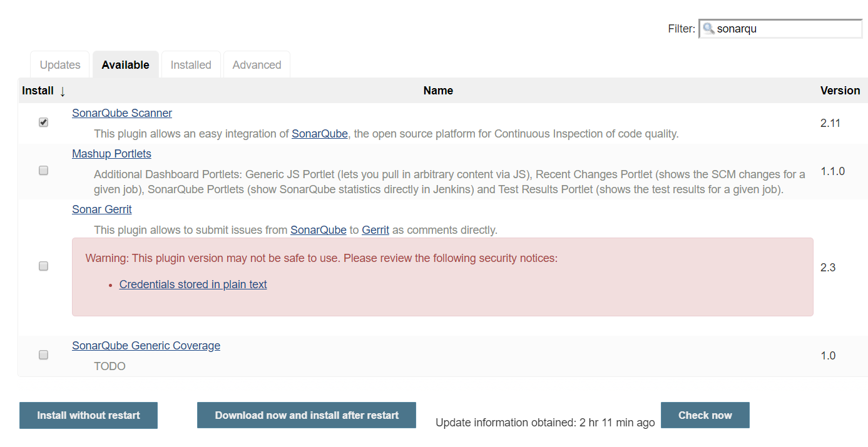
Task: Open the SonarQube Scanner plugin link
Action: point(122,113)
